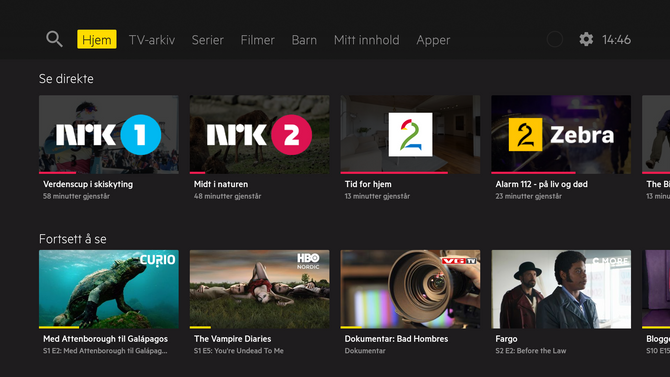This screenshot has width=670, height=377.
Task: Click Alarm 112 - på liv og død title
Action: [541, 184]
